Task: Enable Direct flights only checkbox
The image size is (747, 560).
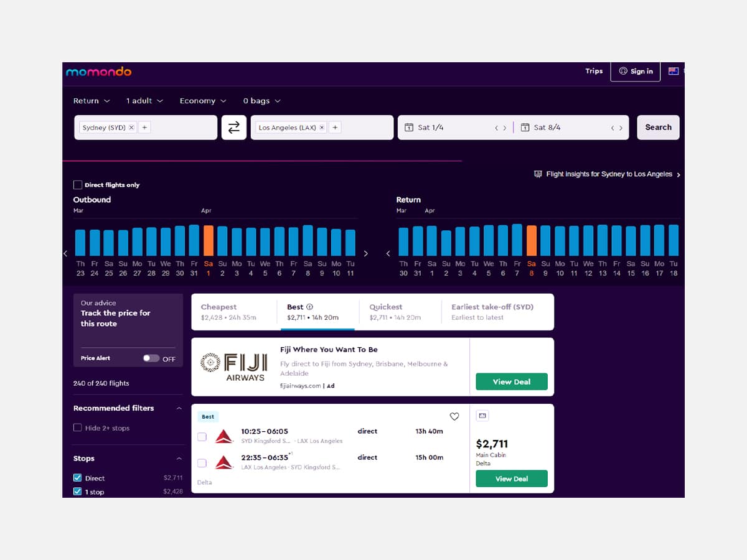Action: coord(78,185)
